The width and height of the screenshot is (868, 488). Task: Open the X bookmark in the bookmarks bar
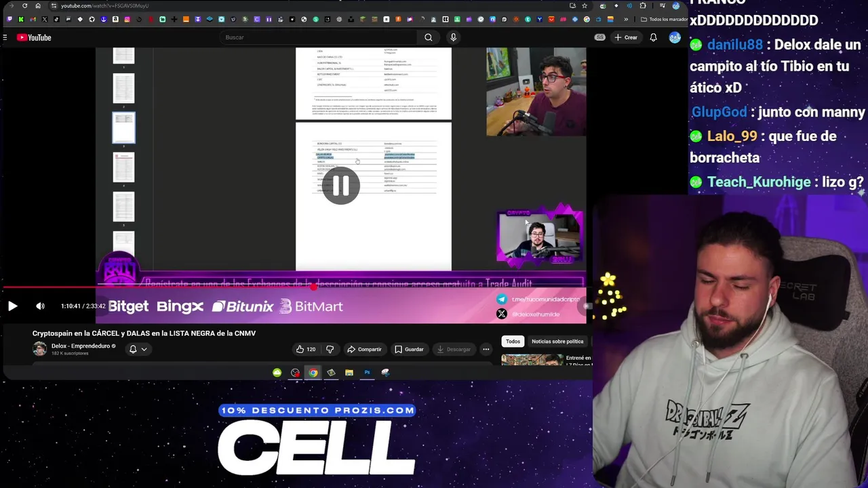(44, 19)
